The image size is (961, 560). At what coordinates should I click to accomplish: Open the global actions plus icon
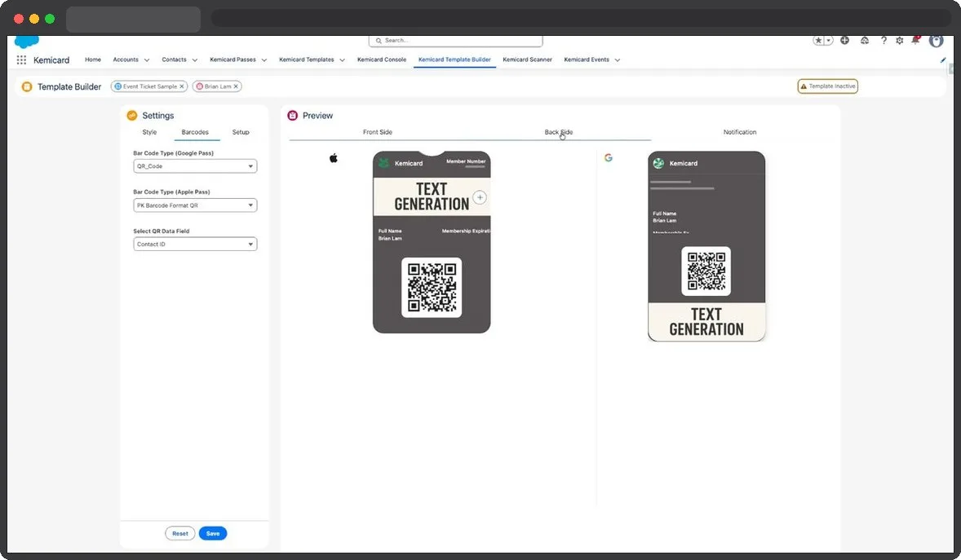pyautogui.click(x=844, y=41)
